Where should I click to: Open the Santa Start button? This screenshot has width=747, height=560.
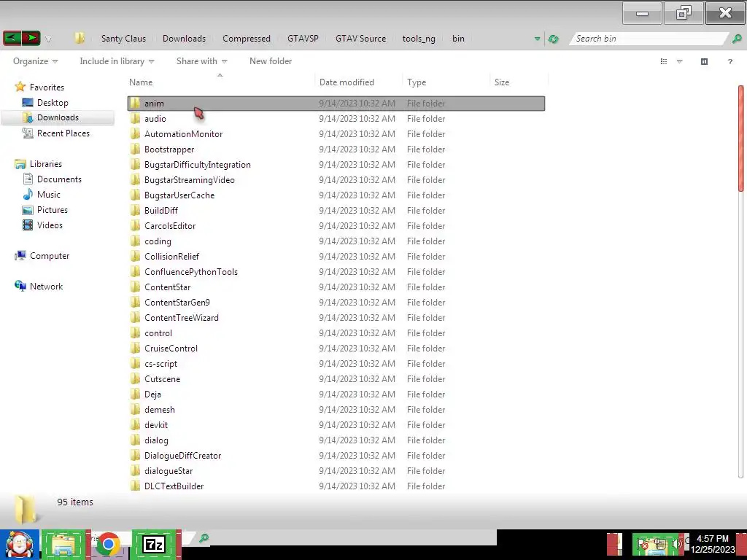pos(20,544)
